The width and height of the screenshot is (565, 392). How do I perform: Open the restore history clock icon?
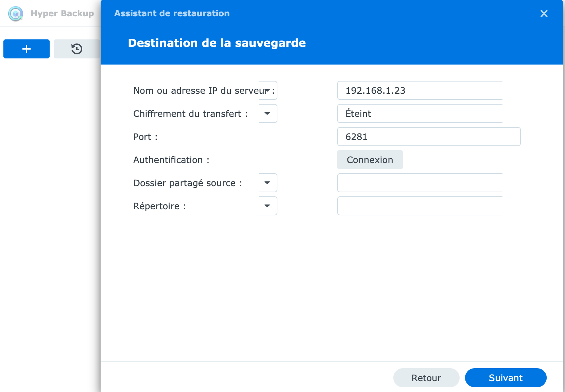coord(77,49)
